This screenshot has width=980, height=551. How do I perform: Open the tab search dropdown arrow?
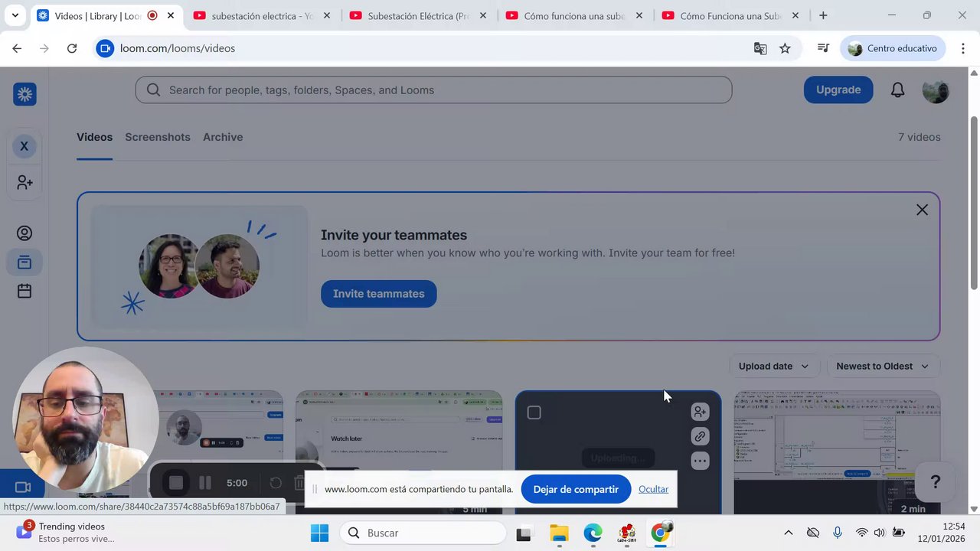pos(15,15)
